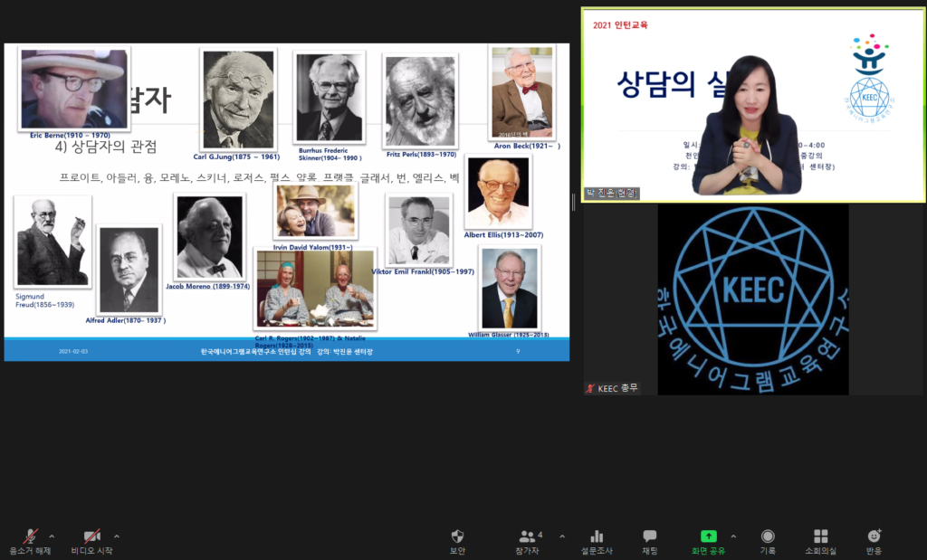927x560 pixels.
Task: Open the 보안 security shield menu
Action: tap(457, 542)
